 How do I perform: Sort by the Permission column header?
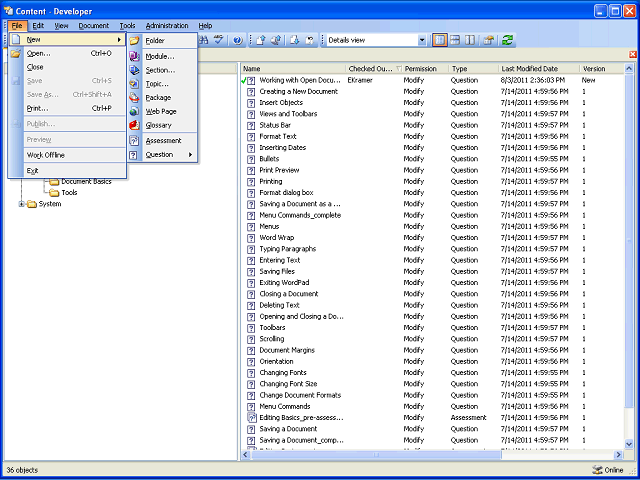[x=425, y=69]
